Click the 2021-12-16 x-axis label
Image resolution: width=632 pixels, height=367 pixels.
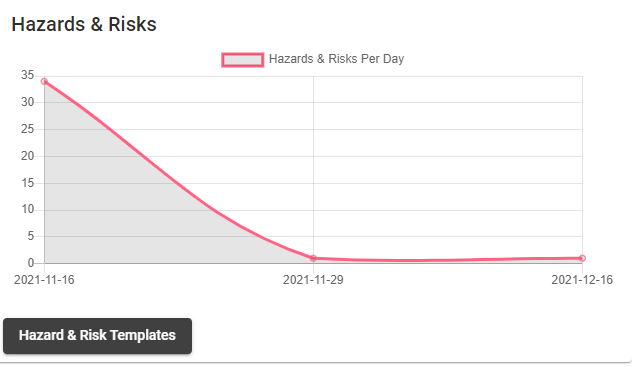point(582,280)
